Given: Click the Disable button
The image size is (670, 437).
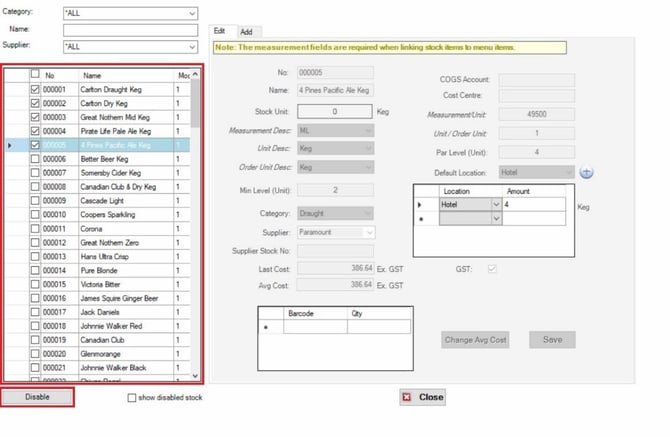Looking at the screenshot, I should pyautogui.click(x=37, y=397).
